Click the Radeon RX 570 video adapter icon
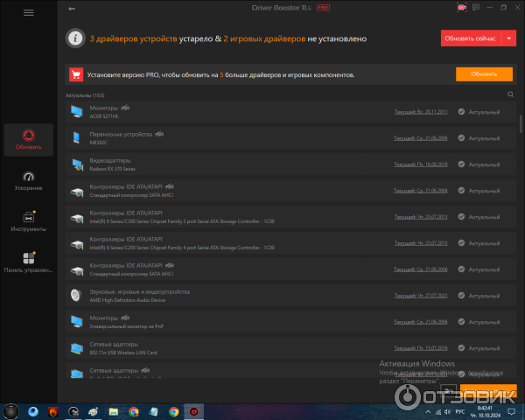Viewport: 525px width, 420px height. click(x=76, y=164)
